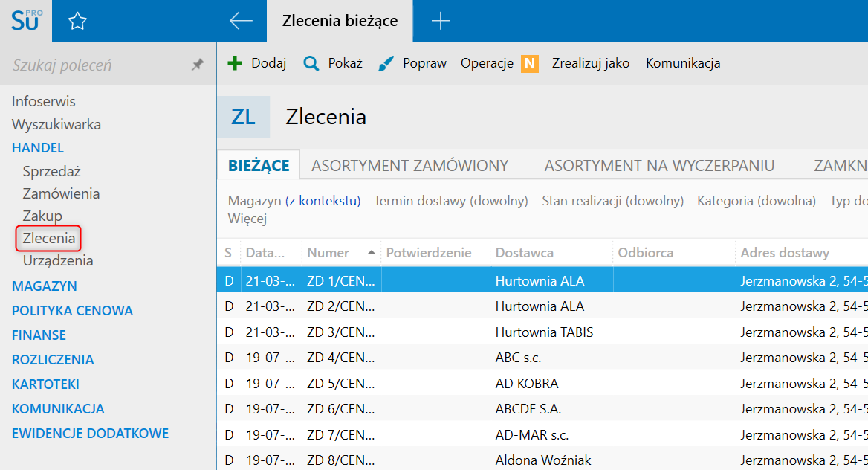Open the Komunikacja toolbar menu
Screen dimensions: 868x470
pos(683,63)
